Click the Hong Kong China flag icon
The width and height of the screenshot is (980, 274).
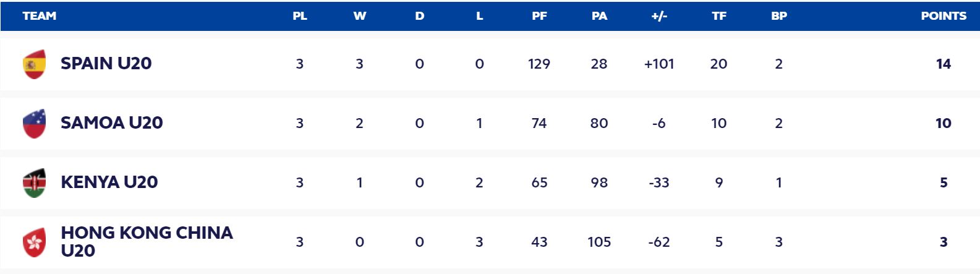pos(34,242)
